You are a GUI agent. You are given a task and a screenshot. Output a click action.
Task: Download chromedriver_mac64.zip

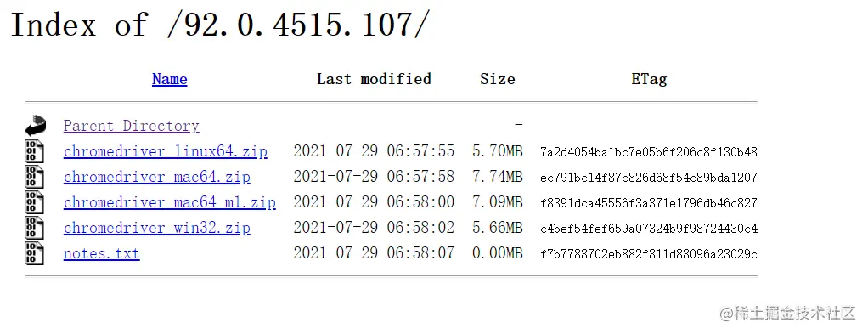coord(156,178)
